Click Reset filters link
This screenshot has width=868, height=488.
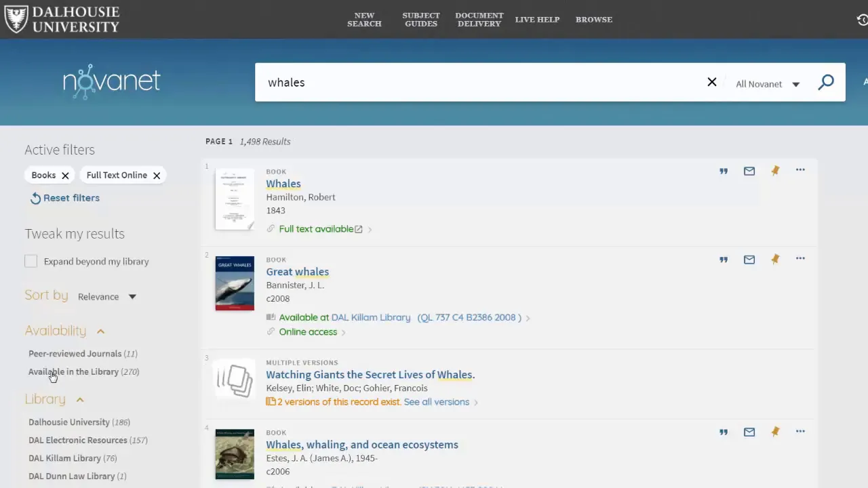[x=65, y=198]
